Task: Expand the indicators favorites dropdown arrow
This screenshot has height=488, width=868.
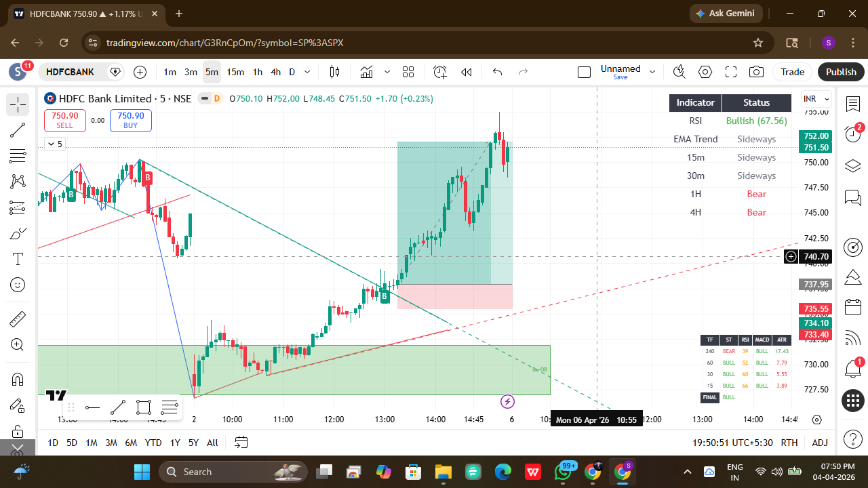Action: (x=387, y=72)
